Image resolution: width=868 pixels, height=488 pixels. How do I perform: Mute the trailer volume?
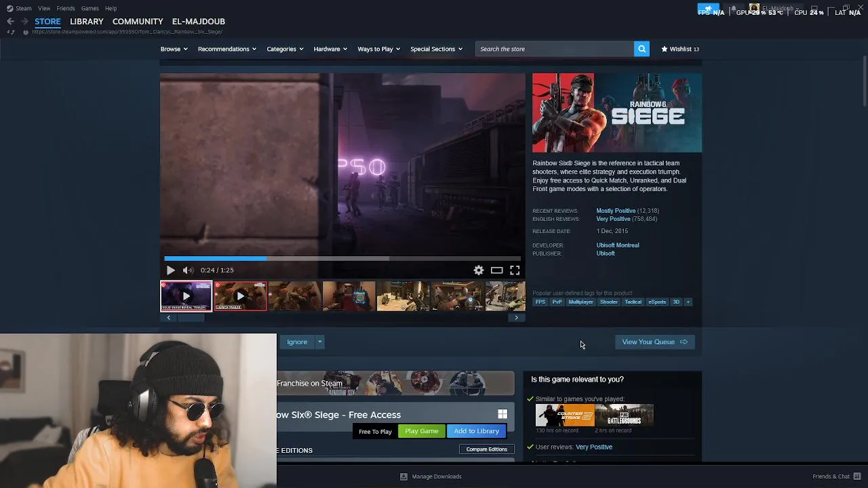[x=188, y=270]
